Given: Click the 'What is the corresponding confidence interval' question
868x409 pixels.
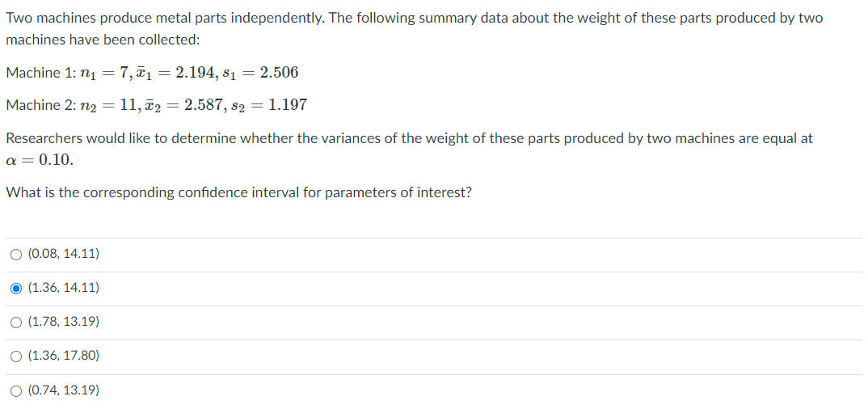Looking at the screenshot, I should 239,193.
